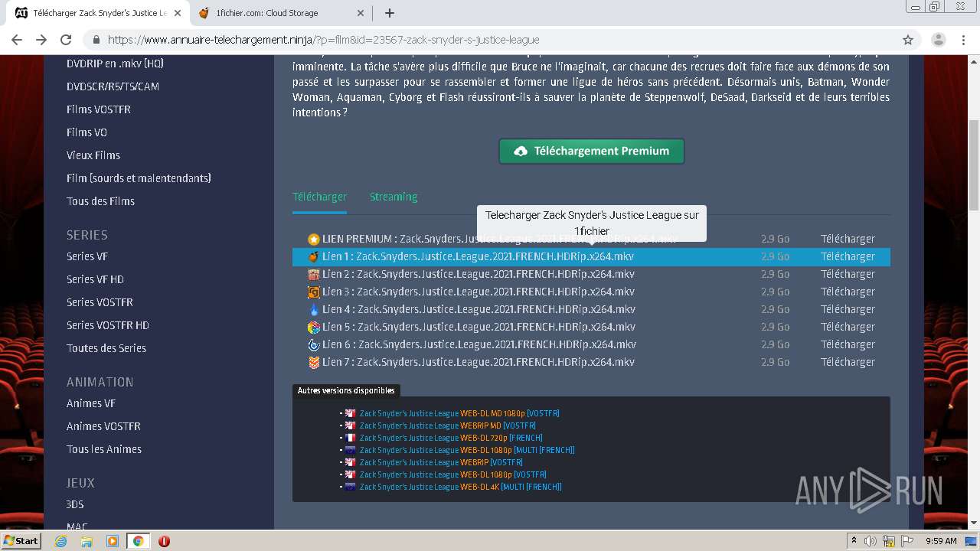Bookmark this page with star icon
The width and height of the screenshot is (980, 551).
tap(908, 40)
